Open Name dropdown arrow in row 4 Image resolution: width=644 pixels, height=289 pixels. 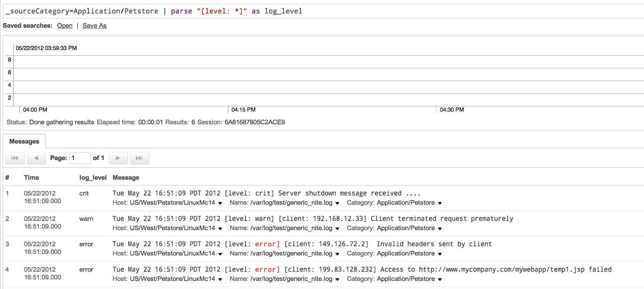click(337, 279)
